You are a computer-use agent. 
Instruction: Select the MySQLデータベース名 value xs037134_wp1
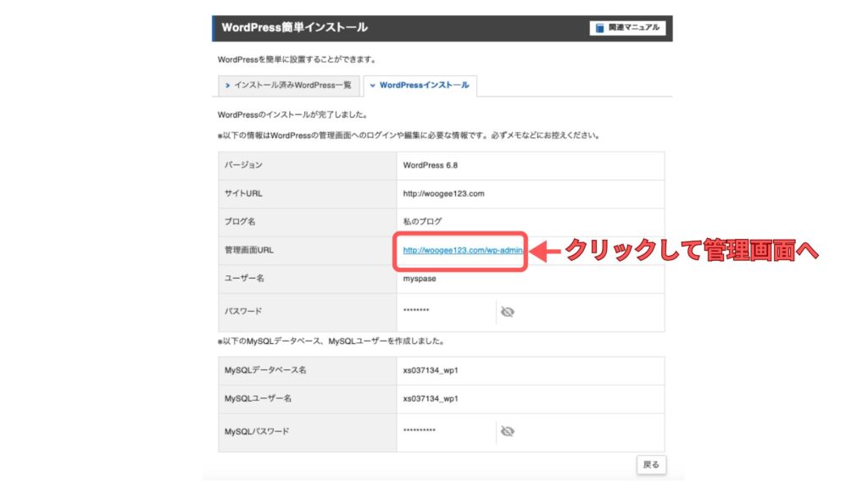point(430,371)
